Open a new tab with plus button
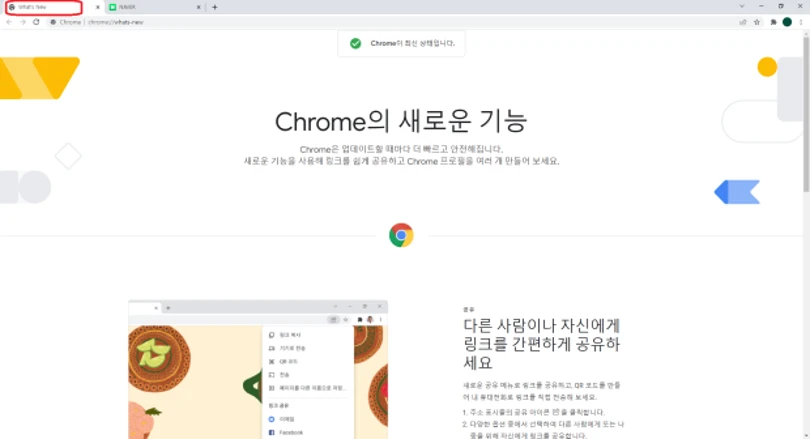The image size is (810, 439). point(214,7)
